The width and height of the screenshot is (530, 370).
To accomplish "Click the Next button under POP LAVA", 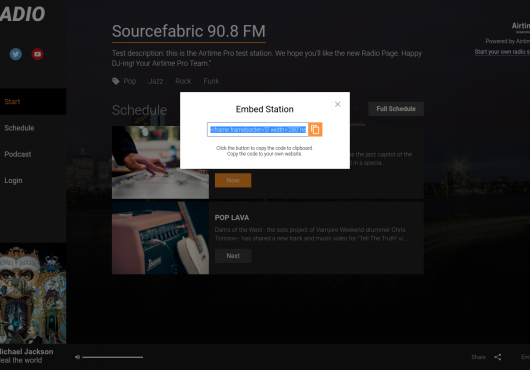I will coord(233,256).
